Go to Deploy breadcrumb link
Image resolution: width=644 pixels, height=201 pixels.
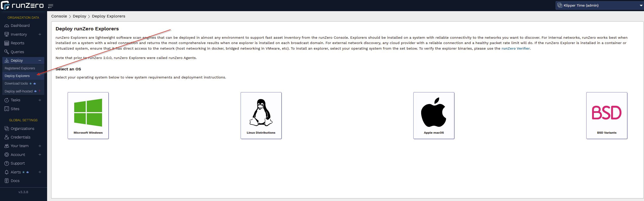pos(80,16)
